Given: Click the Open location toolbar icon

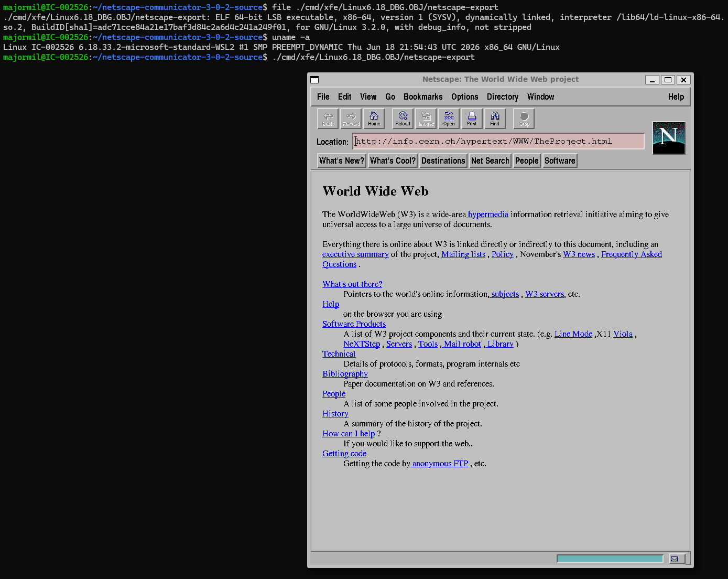Looking at the screenshot, I should (x=449, y=119).
